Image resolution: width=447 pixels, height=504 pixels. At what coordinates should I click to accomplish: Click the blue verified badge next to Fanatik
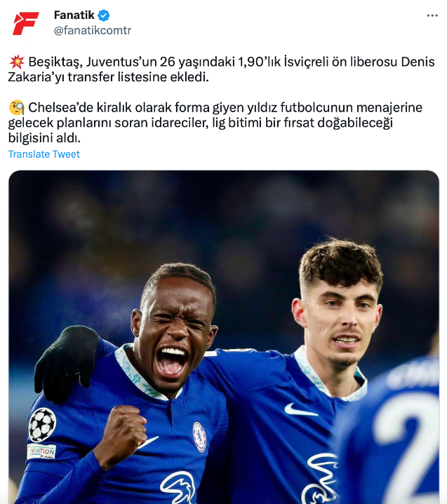pyautogui.click(x=104, y=15)
